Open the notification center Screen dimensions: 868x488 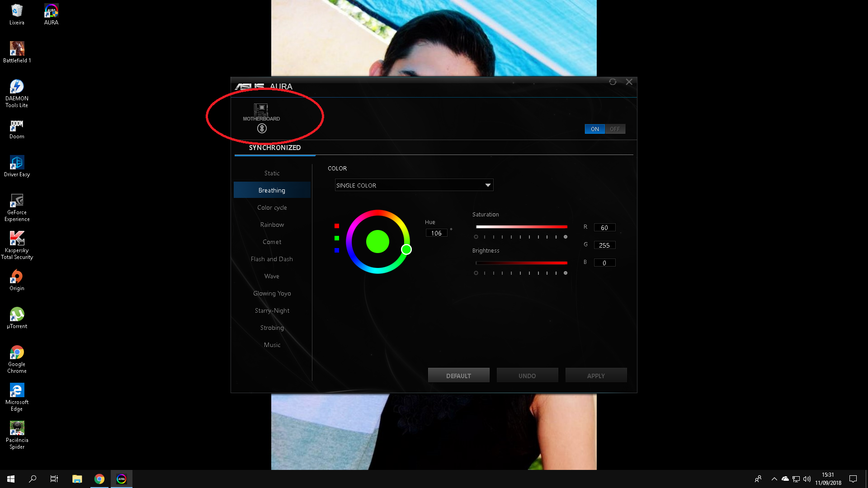coord(853,479)
